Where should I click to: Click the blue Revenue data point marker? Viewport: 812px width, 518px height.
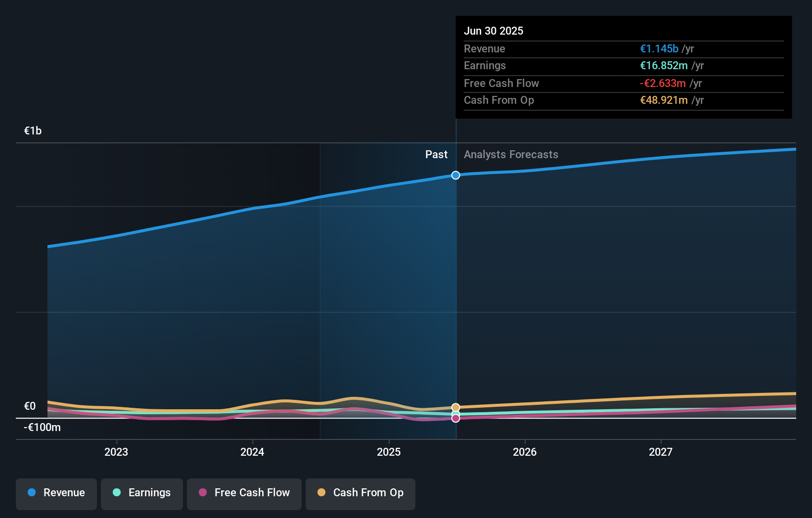455,175
